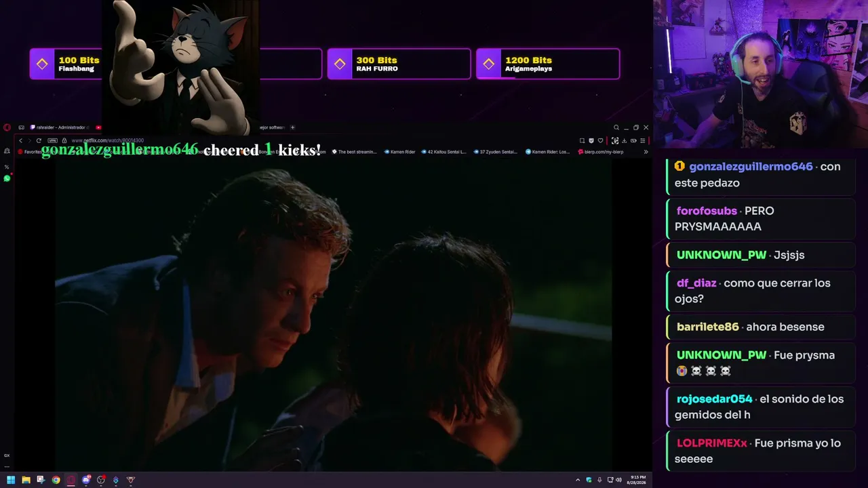Go back in the browser
Image resolution: width=868 pixels, height=488 pixels.
click(21, 140)
